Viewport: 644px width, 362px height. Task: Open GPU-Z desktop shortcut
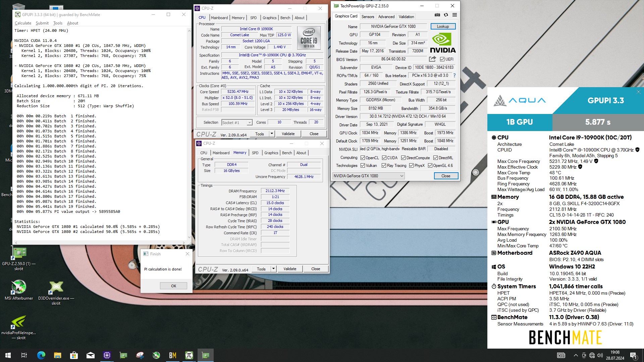19,258
